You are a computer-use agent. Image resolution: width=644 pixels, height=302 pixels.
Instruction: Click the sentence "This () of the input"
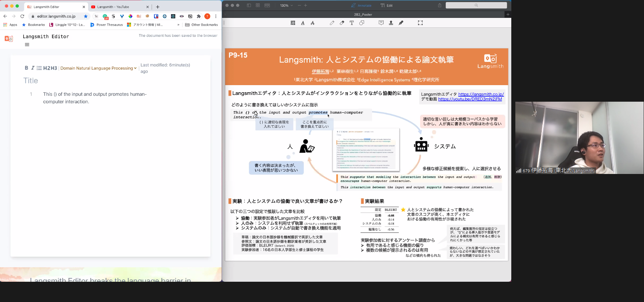coord(95,98)
